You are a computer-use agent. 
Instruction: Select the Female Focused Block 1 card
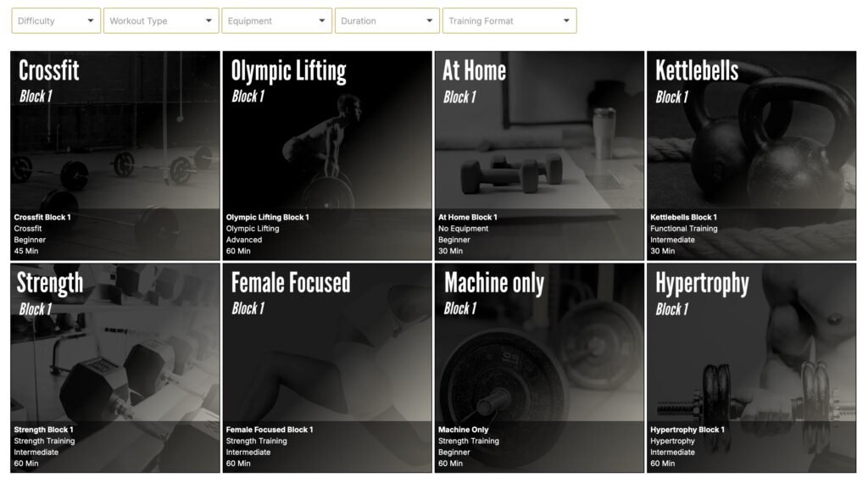pyautogui.click(x=327, y=356)
